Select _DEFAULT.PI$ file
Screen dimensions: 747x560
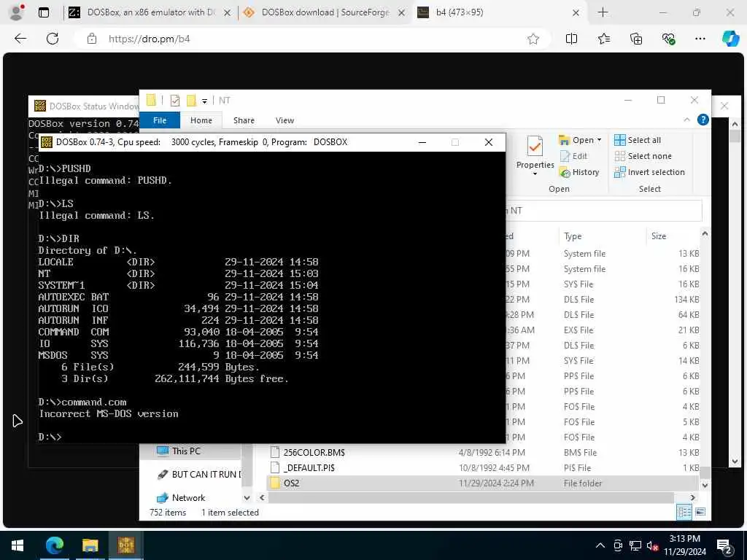309,467
